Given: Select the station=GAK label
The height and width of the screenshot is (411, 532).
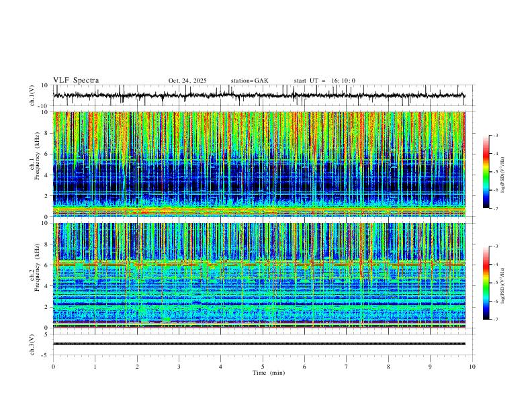Looking at the screenshot, I should tap(249, 81).
